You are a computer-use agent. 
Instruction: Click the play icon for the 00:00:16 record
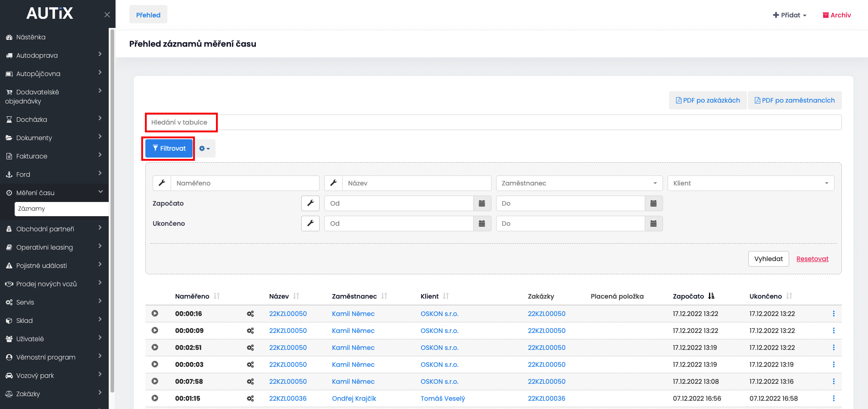coord(155,314)
